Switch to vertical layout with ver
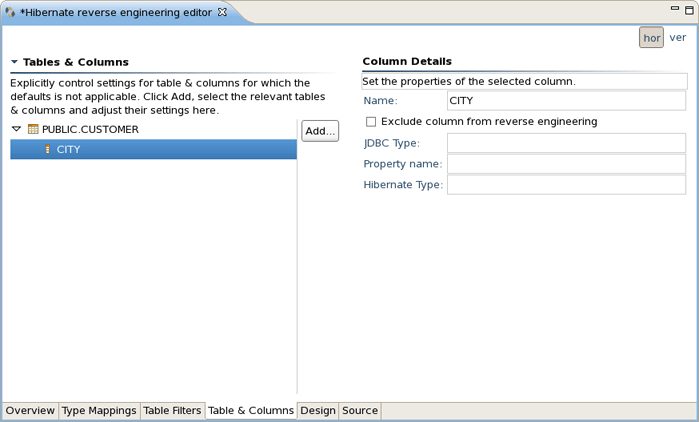Screen dimensions: 699x422 (x=678, y=38)
